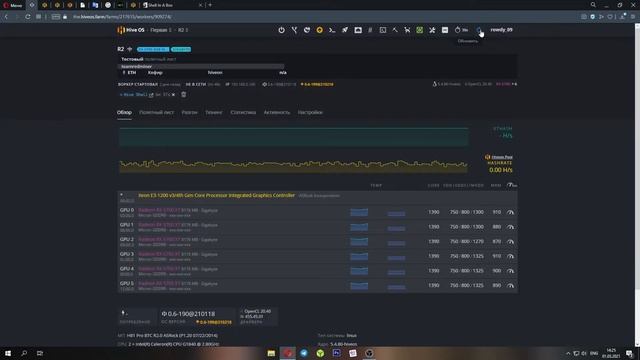The height and width of the screenshot is (360, 640).
Task: Click the Hiveon Pool link
Action: pos(502,157)
